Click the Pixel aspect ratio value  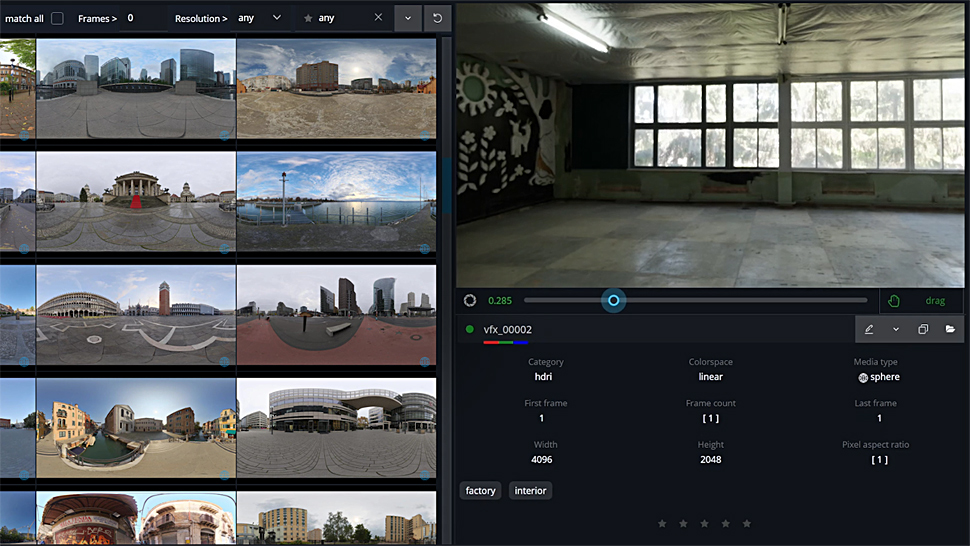pyautogui.click(x=879, y=459)
